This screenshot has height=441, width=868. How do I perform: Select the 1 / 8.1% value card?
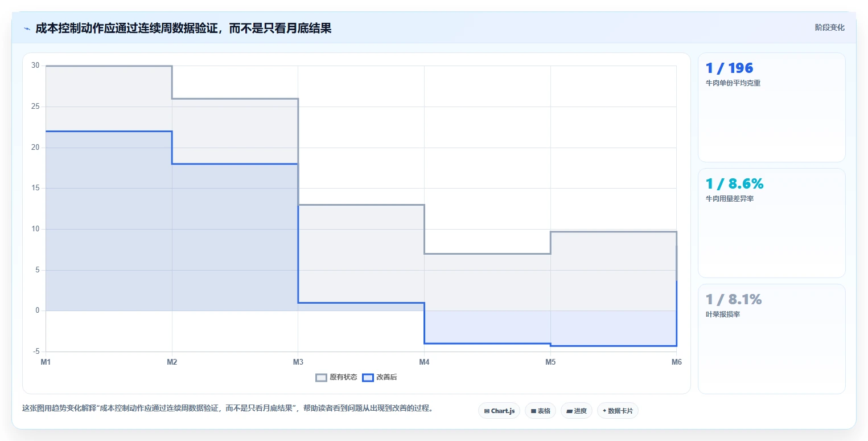[771, 339]
